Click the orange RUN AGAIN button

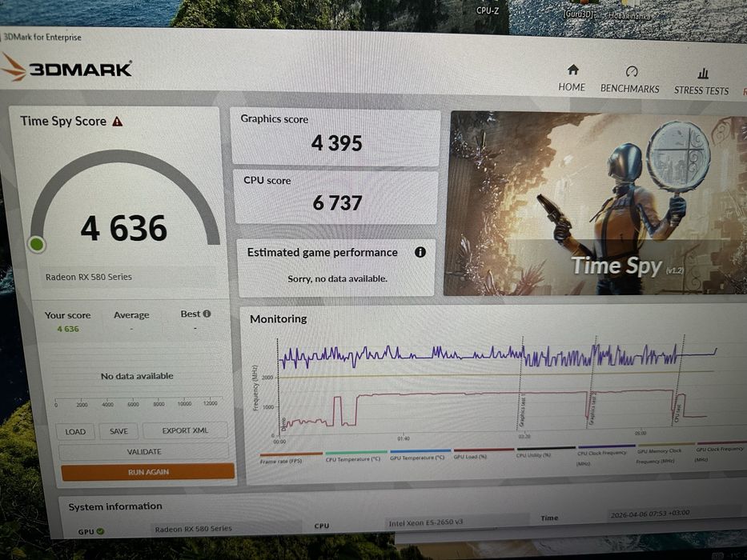[148, 472]
